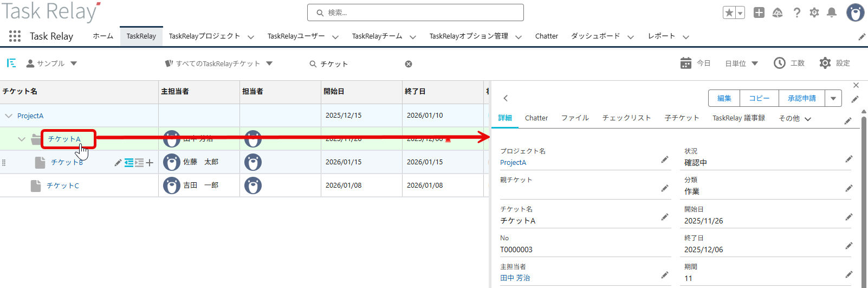Switch to the 詳細 tab
Viewport: 868px width, 288px height.
(x=505, y=118)
